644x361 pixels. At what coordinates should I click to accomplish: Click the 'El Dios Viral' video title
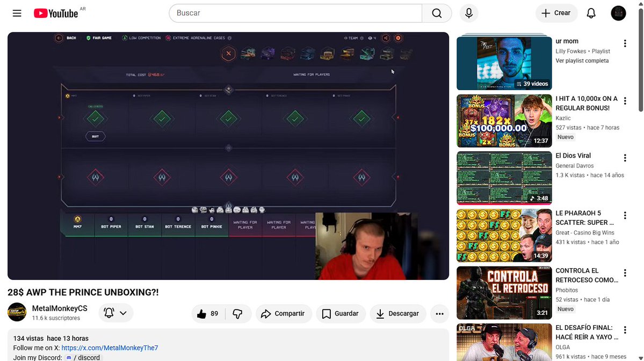(x=573, y=156)
